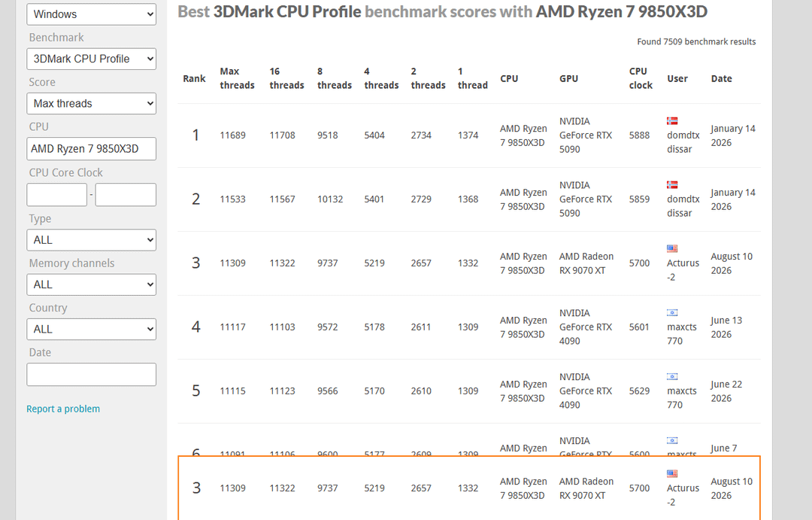Viewport: 812px width, 520px height.
Task: Open user domdtx dissar in rank 1 row
Action: coord(683,142)
